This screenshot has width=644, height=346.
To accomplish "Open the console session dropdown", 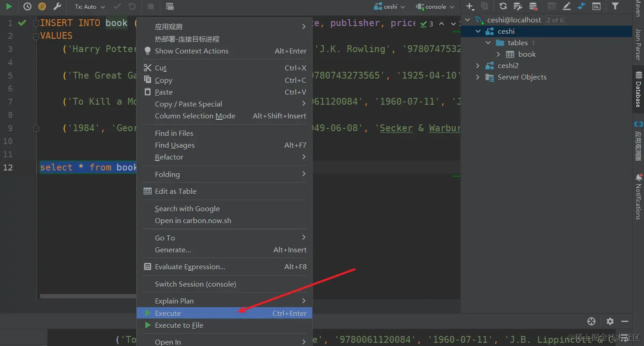I will pyautogui.click(x=435, y=7).
